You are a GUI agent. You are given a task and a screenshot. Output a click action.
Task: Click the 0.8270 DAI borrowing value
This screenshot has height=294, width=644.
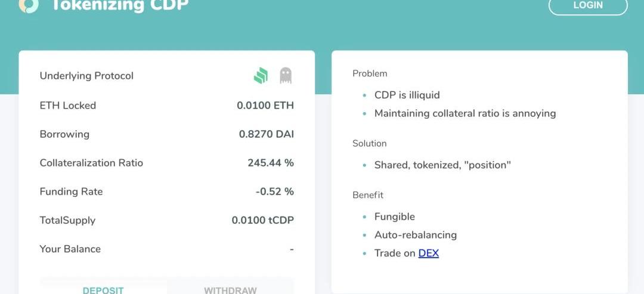[x=267, y=134]
